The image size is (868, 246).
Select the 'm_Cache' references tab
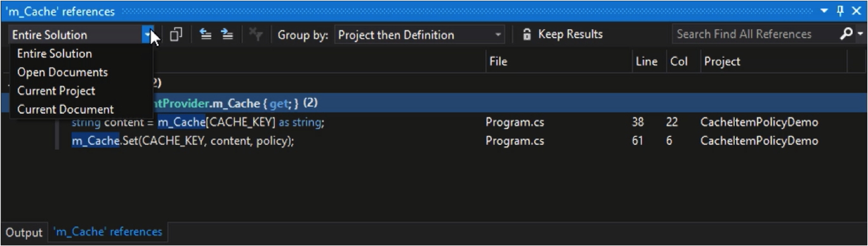coord(107,232)
